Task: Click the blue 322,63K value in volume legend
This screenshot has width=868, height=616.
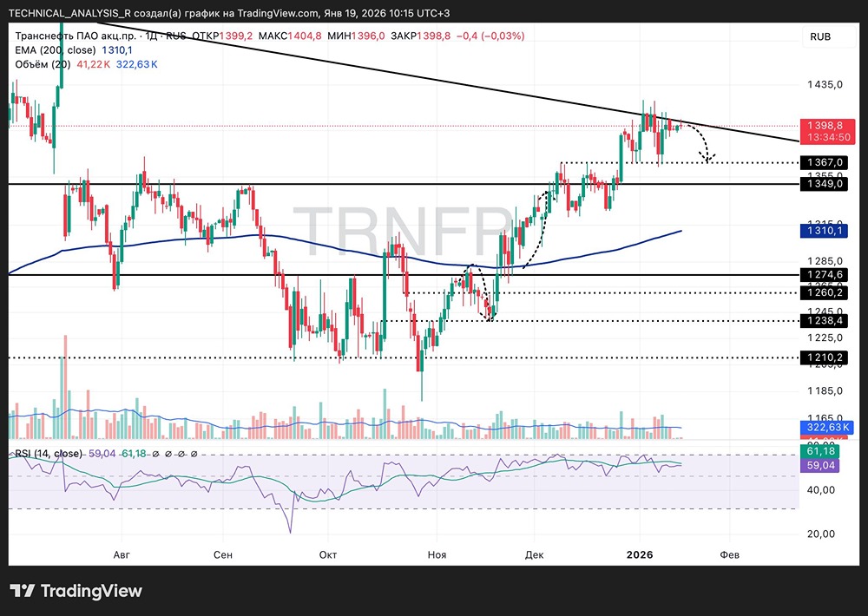Action: pos(137,65)
